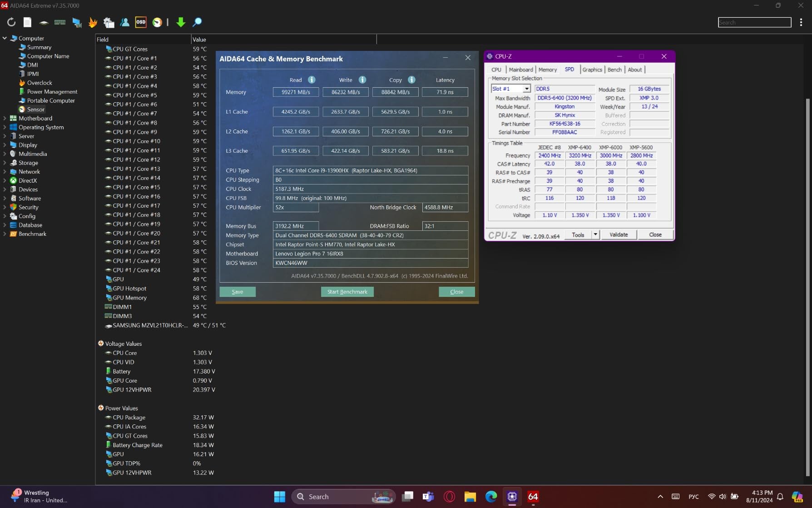Click the РУС language indicator in tray
The width and height of the screenshot is (812, 508).
pyautogui.click(x=693, y=497)
